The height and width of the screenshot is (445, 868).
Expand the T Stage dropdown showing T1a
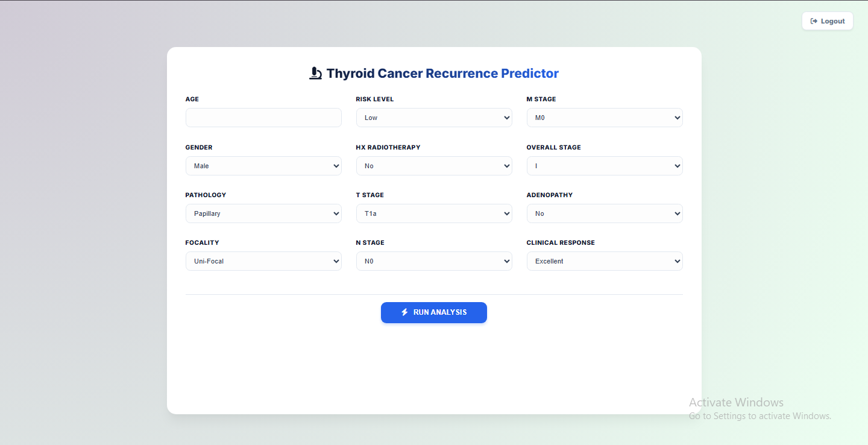(434, 213)
